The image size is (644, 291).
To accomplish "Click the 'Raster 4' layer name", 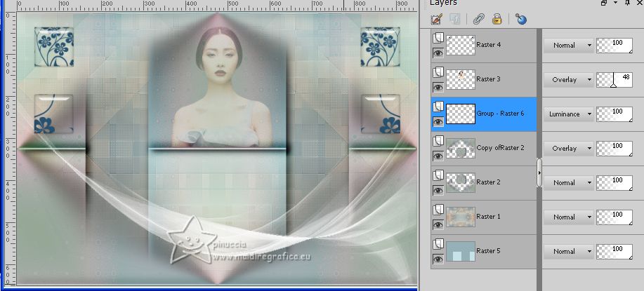I will 488,45.
